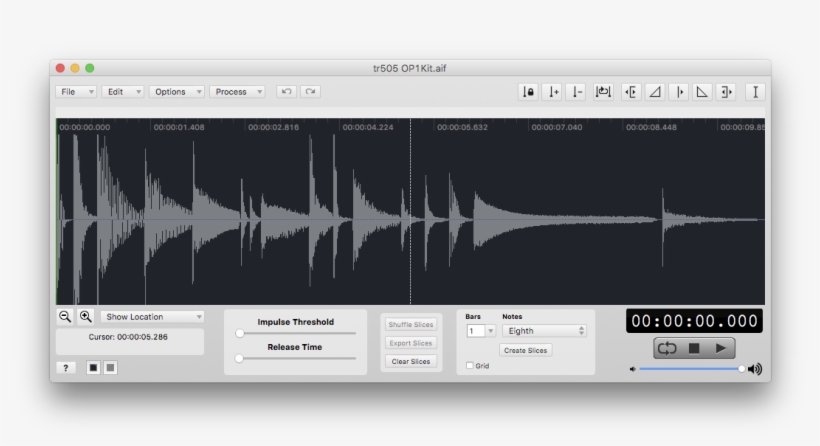Click the add marker (plus) icon
Viewport: 820px width, 446px height.
click(553, 92)
